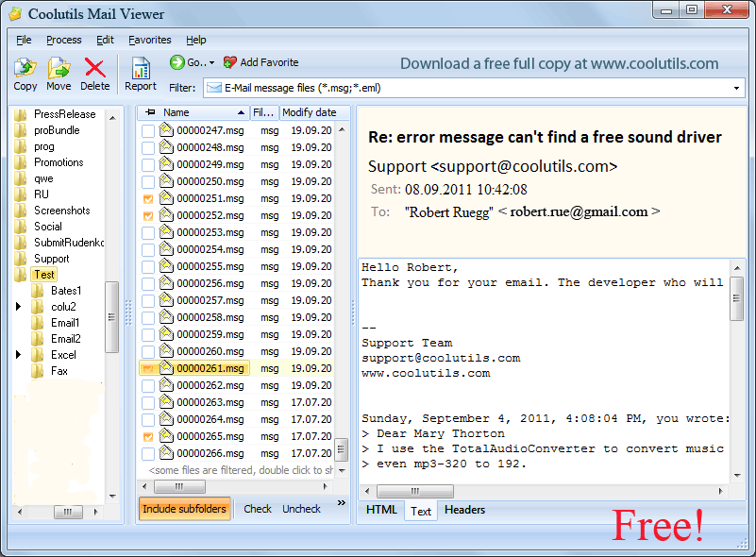Open the Edit menu
The image size is (756, 557).
click(x=105, y=40)
